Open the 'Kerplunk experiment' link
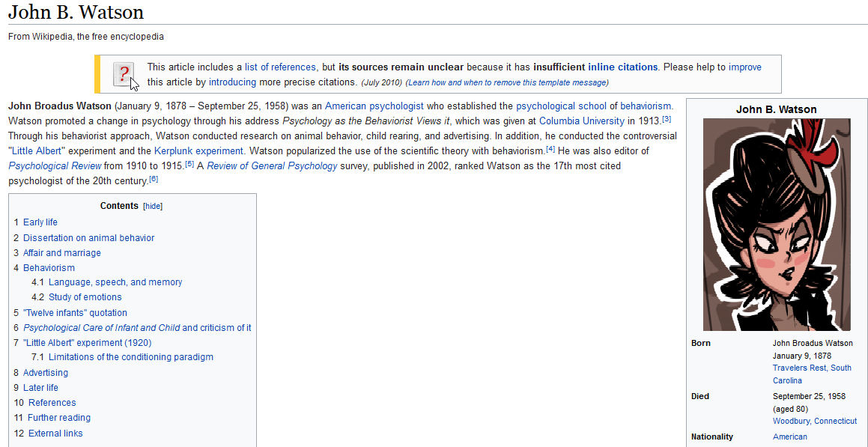 pos(198,151)
